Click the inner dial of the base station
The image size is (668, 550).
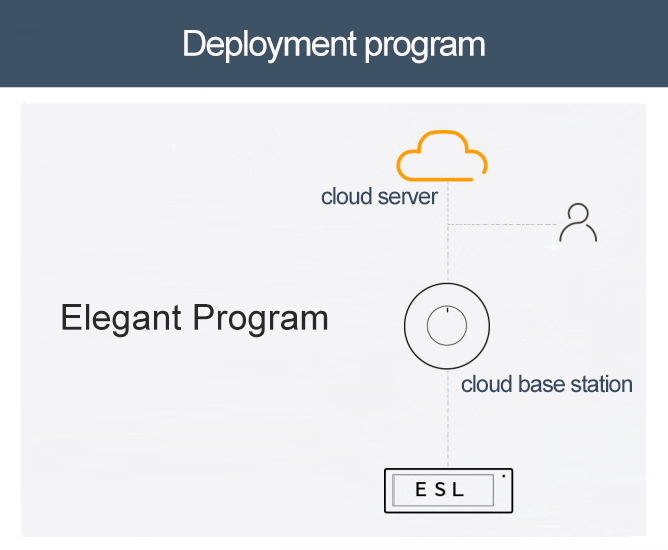pos(446,326)
